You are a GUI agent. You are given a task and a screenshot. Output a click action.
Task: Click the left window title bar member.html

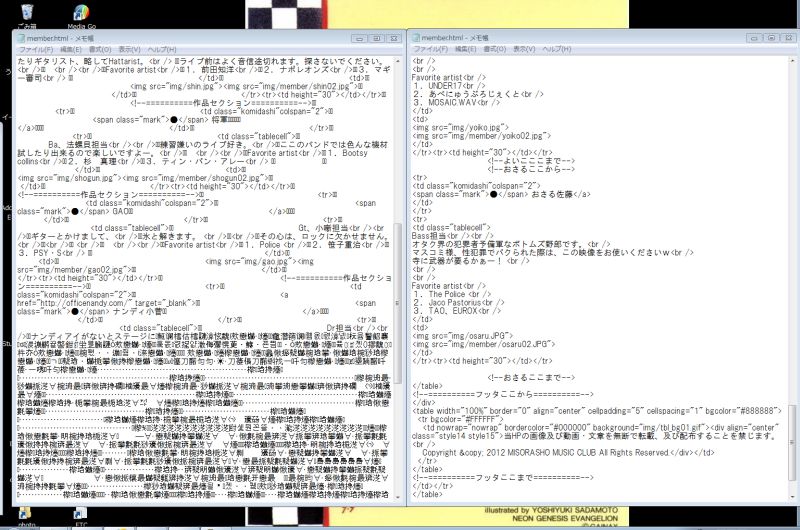[60, 38]
